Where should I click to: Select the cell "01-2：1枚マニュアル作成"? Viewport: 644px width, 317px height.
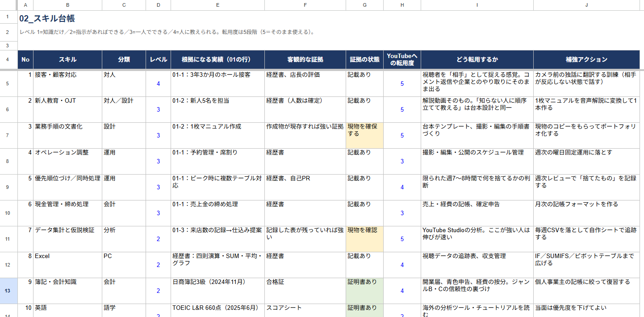[x=217, y=135]
